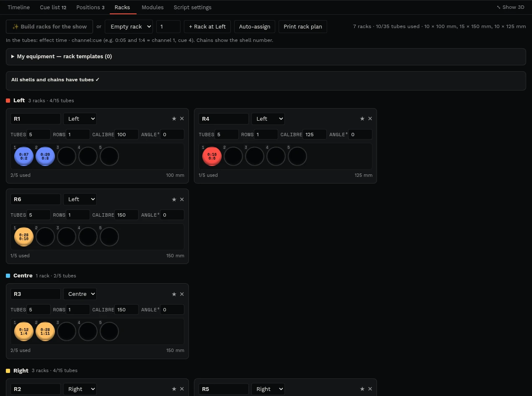The height and width of the screenshot is (396, 532).
Task: Switch to the Timeline tab
Action: pos(18,7)
